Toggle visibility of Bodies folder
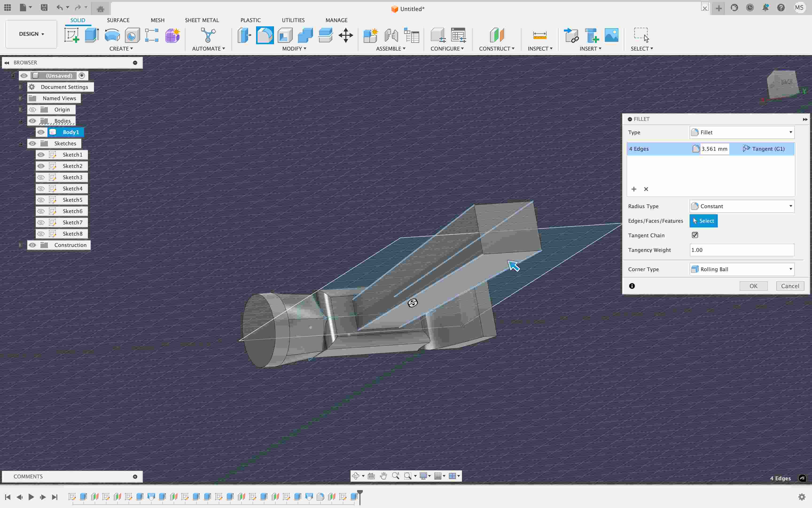The height and width of the screenshot is (508, 812). 33,121
